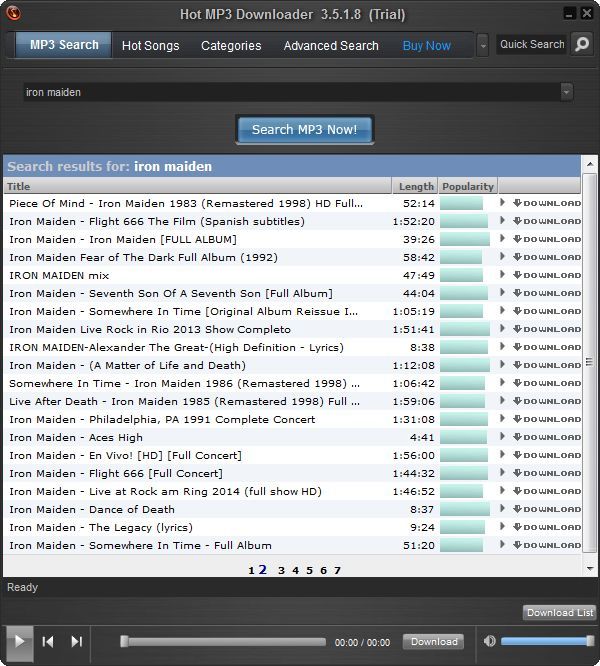Click the playback seek slider

(x=223, y=641)
